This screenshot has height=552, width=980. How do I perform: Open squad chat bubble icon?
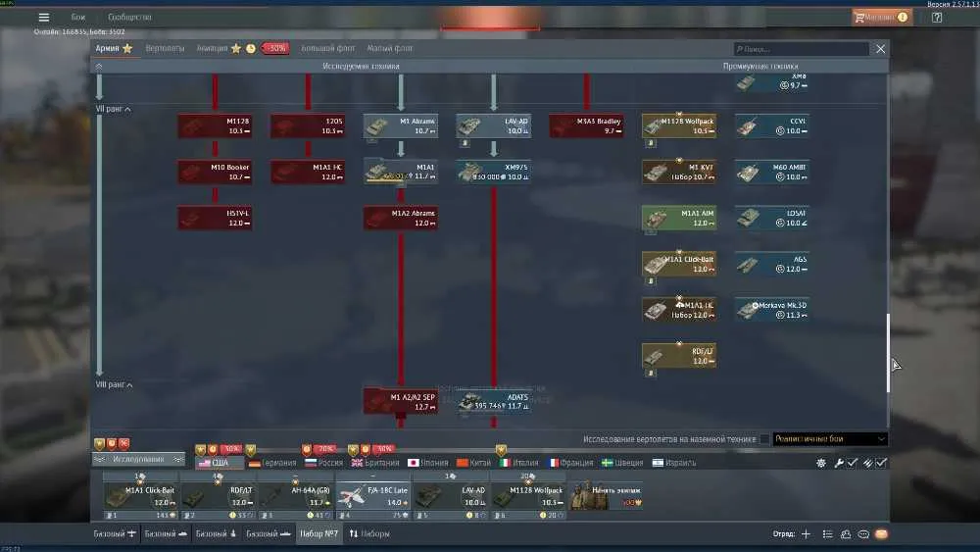[x=863, y=534]
